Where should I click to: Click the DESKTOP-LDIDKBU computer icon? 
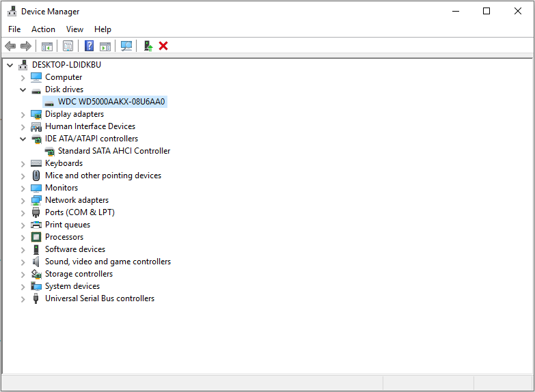(23, 65)
